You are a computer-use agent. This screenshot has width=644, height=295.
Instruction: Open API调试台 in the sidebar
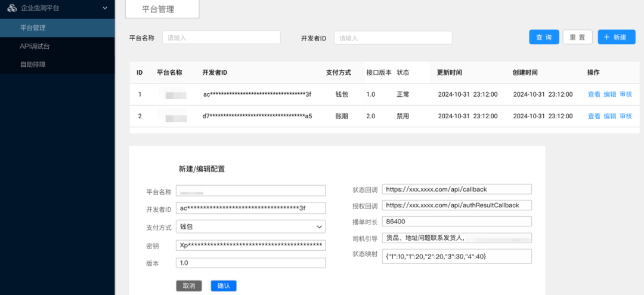(x=57, y=47)
